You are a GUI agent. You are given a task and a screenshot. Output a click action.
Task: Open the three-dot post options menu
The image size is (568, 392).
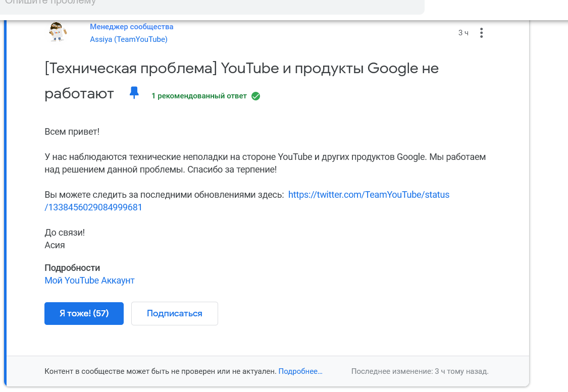point(481,33)
